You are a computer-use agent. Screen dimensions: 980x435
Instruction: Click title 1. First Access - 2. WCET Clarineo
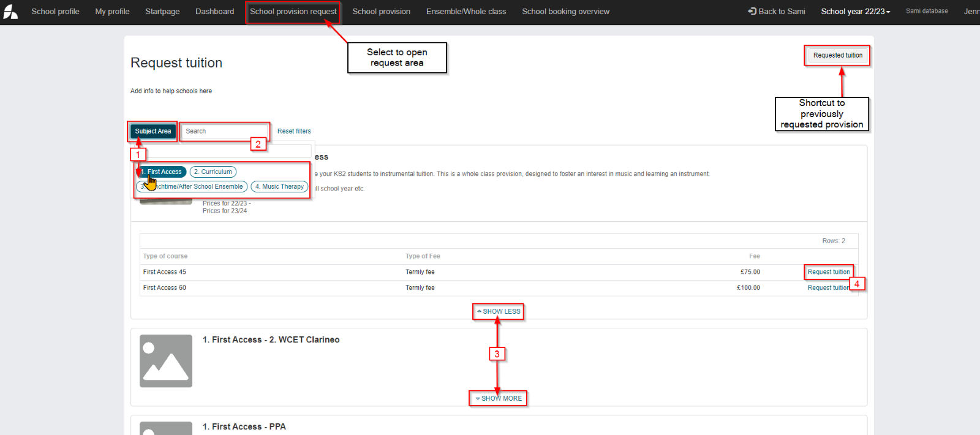pyautogui.click(x=271, y=339)
